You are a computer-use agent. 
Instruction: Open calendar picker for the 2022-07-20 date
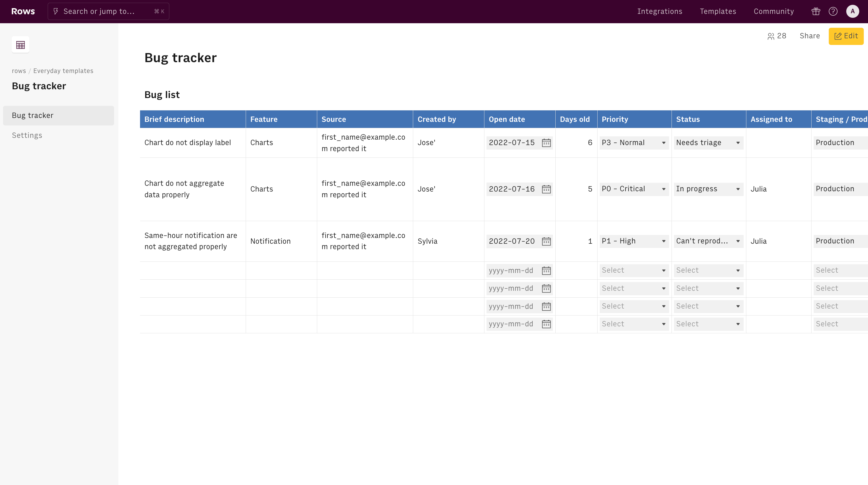pyautogui.click(x=546, y=241)
